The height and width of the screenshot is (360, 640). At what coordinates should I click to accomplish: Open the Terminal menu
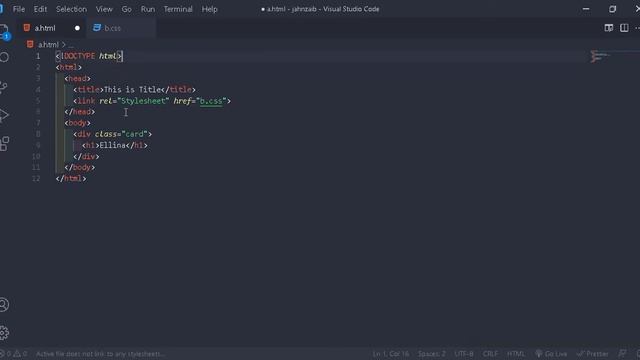[x=178, y=9]
